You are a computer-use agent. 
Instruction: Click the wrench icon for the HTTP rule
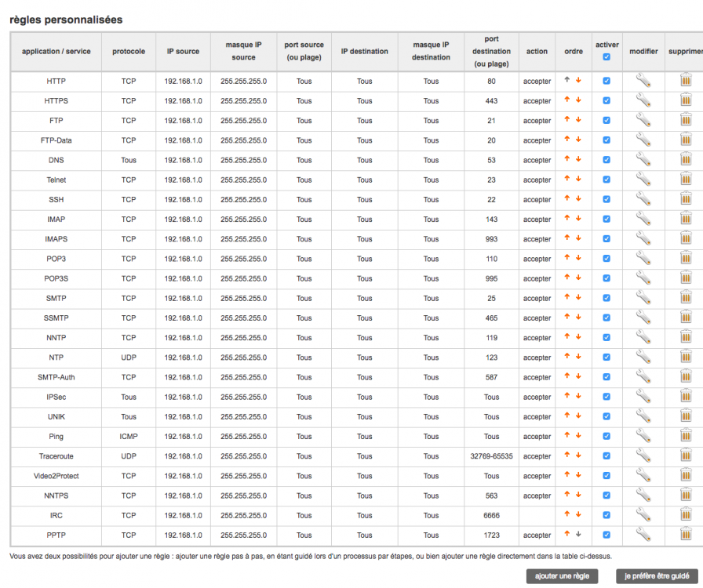click(643, 80)
